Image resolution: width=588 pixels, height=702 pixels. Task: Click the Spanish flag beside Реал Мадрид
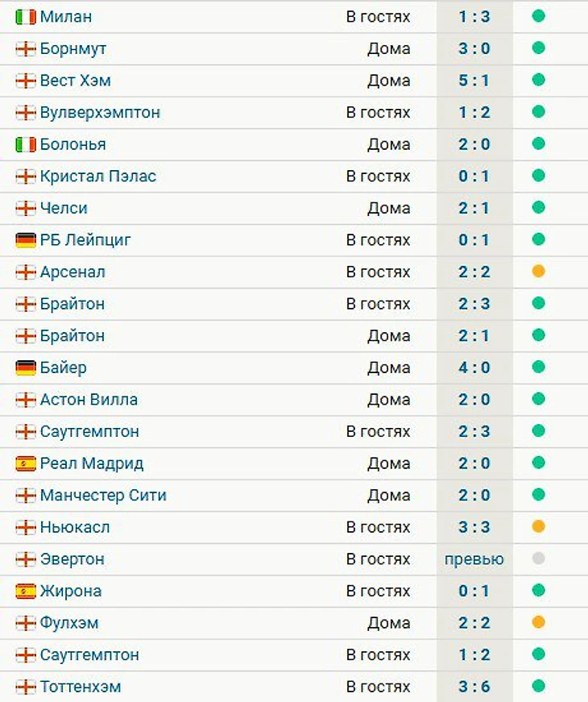26,463
